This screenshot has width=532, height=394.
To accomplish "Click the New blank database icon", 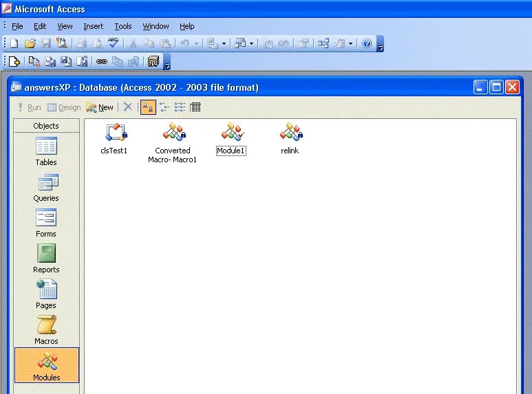I will pos(14,43).
